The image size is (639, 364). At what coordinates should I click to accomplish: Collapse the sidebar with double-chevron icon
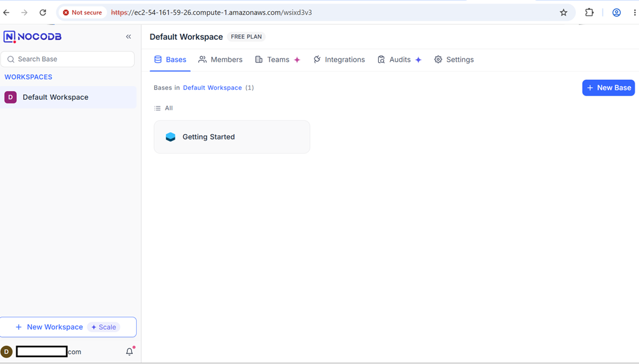click(129, 37)
